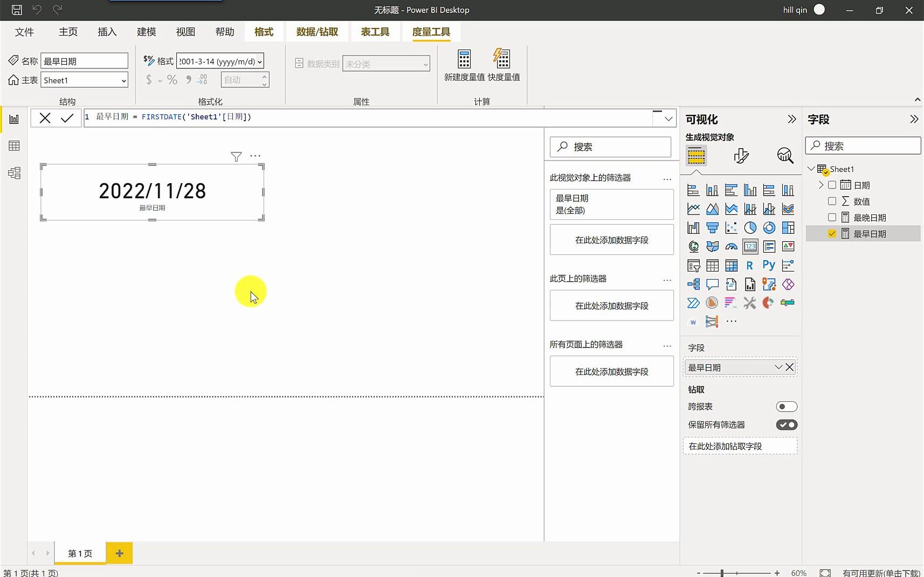Screen dimensions: 924x577
Task: Check the 数值 field checkbox
Action: pyautogui.click(x=832, y=201)
